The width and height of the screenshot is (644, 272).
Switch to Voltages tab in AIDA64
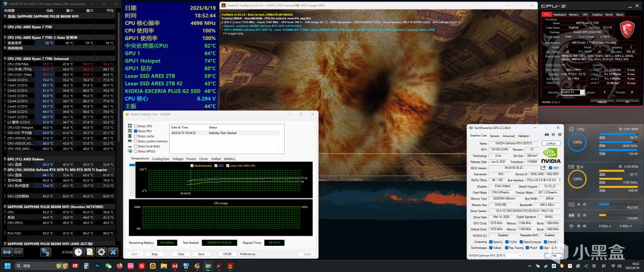[x=178, y=159]
